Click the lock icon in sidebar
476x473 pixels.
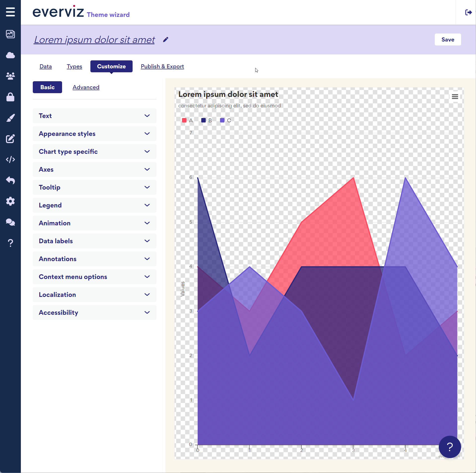(10, 97)
